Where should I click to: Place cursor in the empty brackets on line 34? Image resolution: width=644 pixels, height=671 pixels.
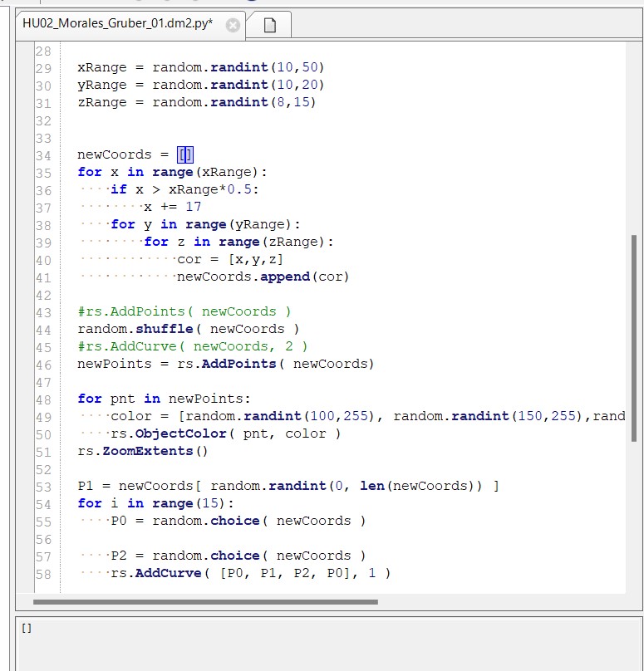(x=185, y=154)
